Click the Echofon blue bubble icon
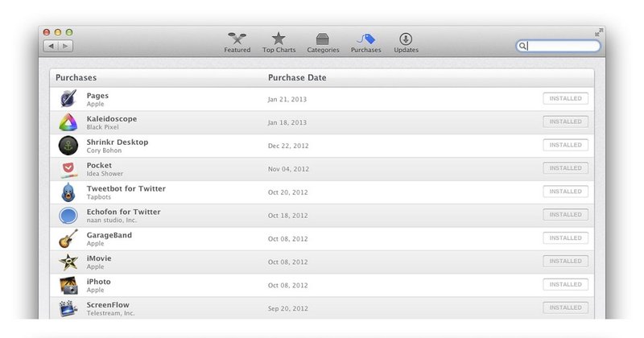The width and height of the screenshot is (644, 338). [x=68, y=215]
